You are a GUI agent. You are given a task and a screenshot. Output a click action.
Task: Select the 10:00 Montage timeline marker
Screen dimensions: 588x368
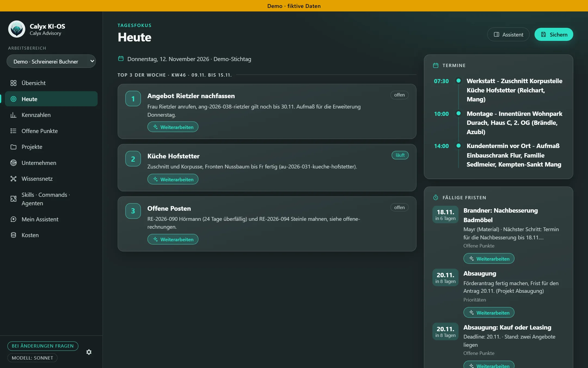[458, 113]
